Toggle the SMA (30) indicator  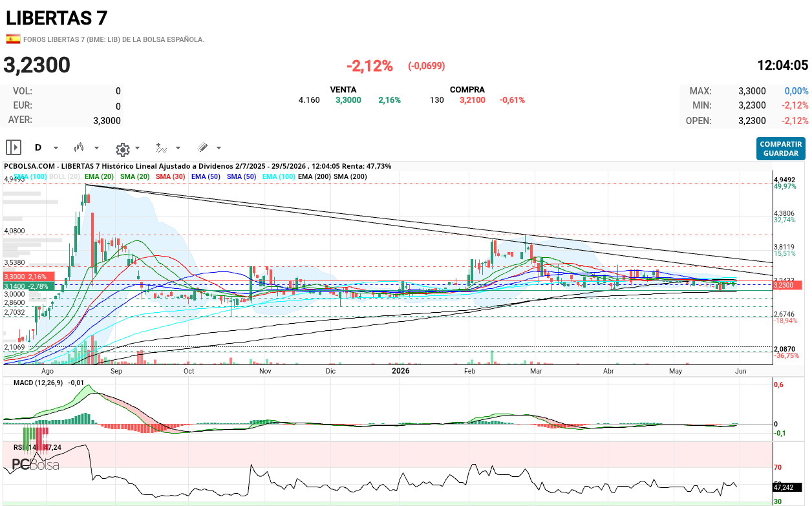tap(171, 176)
